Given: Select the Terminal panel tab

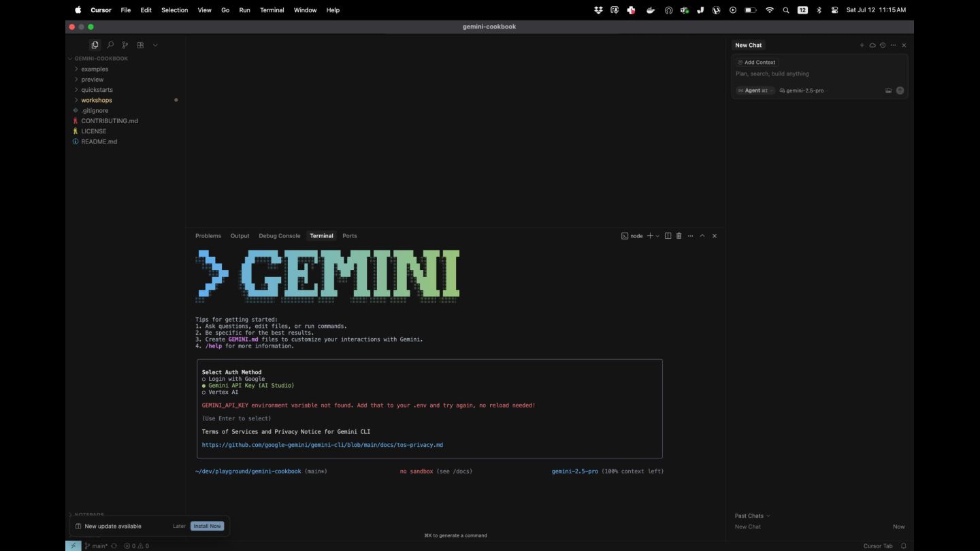Looking at the screenshot, I should (321, 236).
